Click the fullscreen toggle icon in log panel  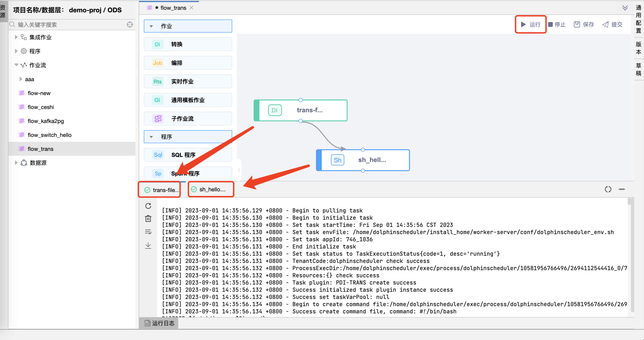pos(608,190)
